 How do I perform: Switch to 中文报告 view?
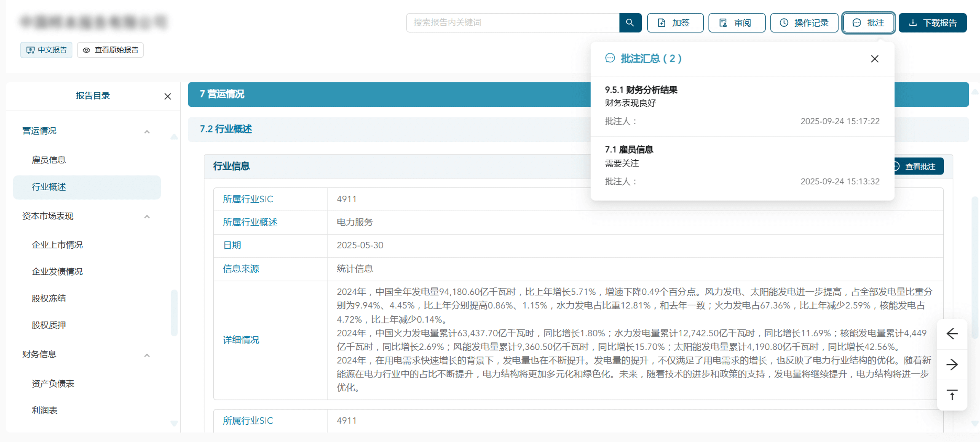pyautogui.click(x=46, y=50)
